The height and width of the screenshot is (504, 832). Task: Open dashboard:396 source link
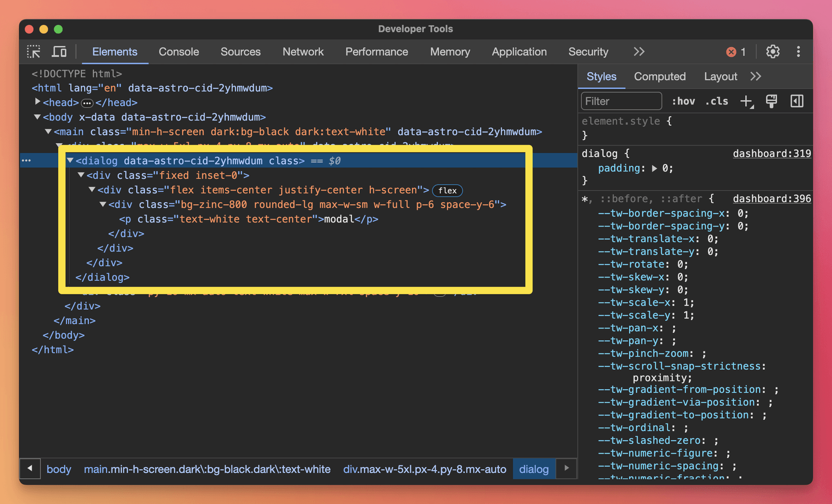point(772,198)
